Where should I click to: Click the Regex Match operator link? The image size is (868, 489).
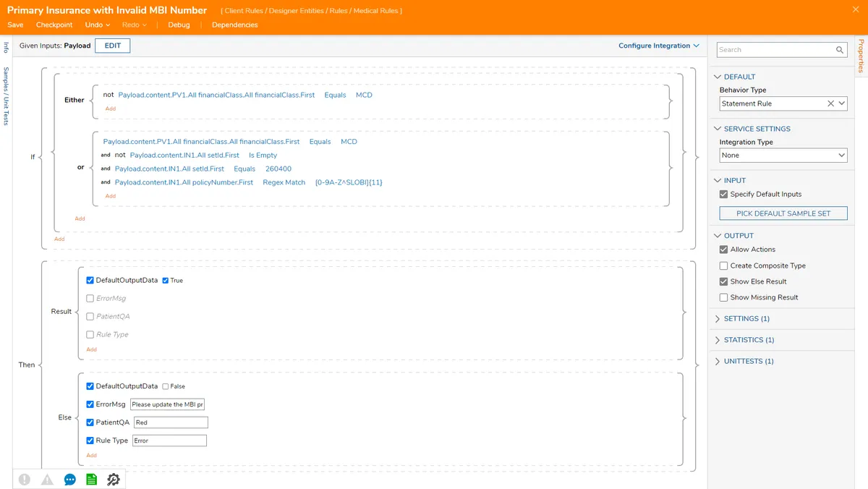284,182
